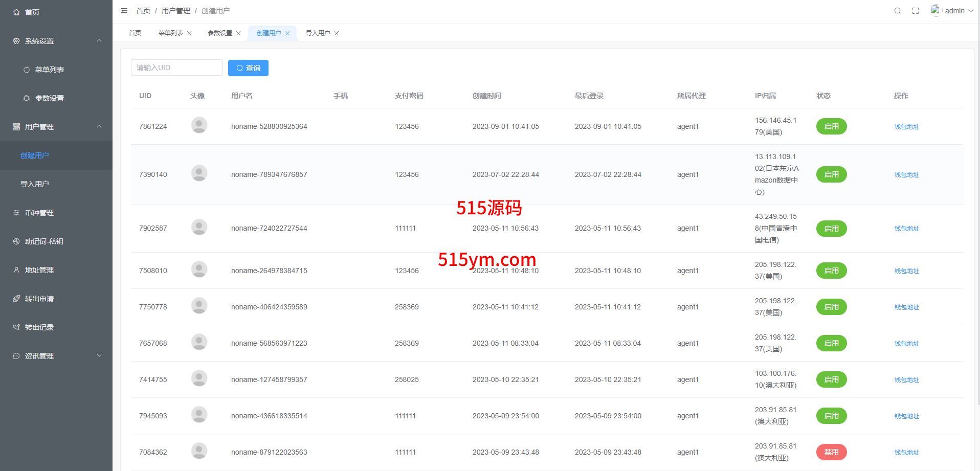
Task: Switch to the 导入用户 tab
Action: 318,33
